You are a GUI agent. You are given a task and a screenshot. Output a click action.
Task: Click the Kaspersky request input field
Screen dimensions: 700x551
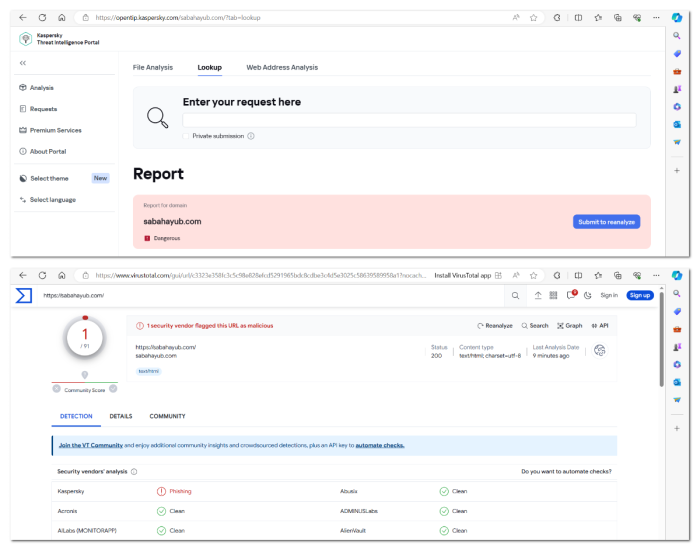click(x=408, y=120)
